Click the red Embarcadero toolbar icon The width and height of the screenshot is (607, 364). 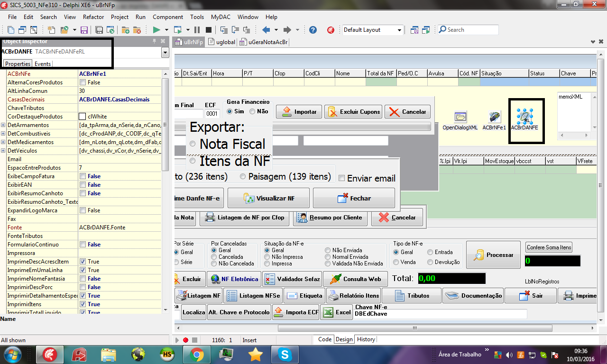click(331, 30)
